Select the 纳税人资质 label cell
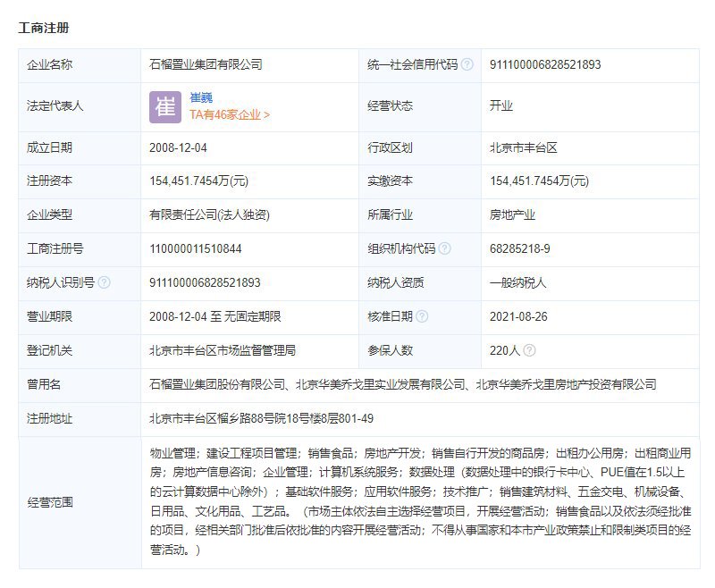Viewport: 715px width, 588px height. (x=420, y=283)
